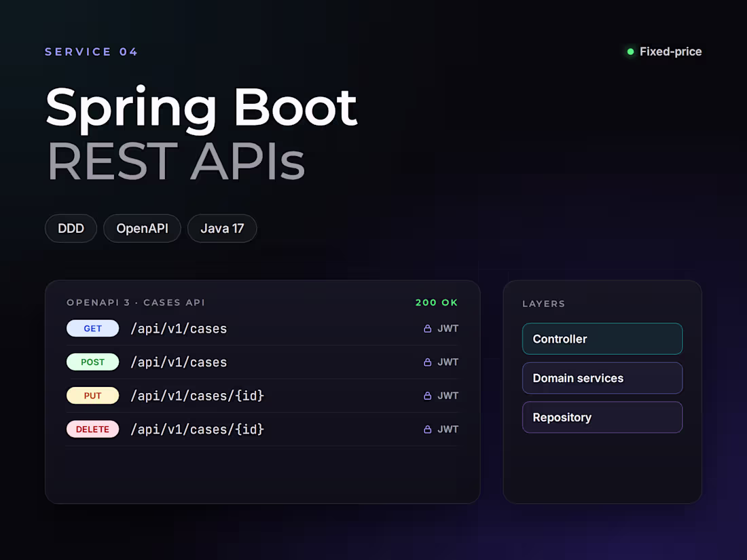Image resolution: width=747 pixels, height=560 pixels.
Task: Click the lock icon on the DELETE row
Action: tap(427, 430)
